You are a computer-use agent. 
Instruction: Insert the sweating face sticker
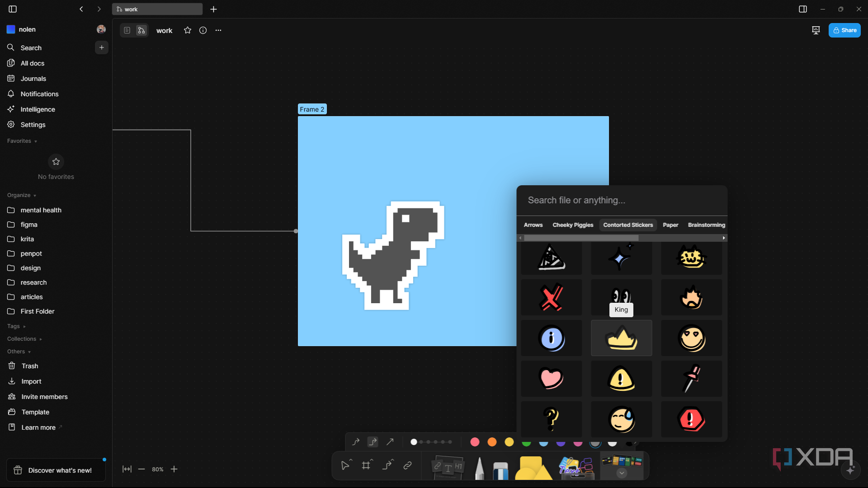621,419
